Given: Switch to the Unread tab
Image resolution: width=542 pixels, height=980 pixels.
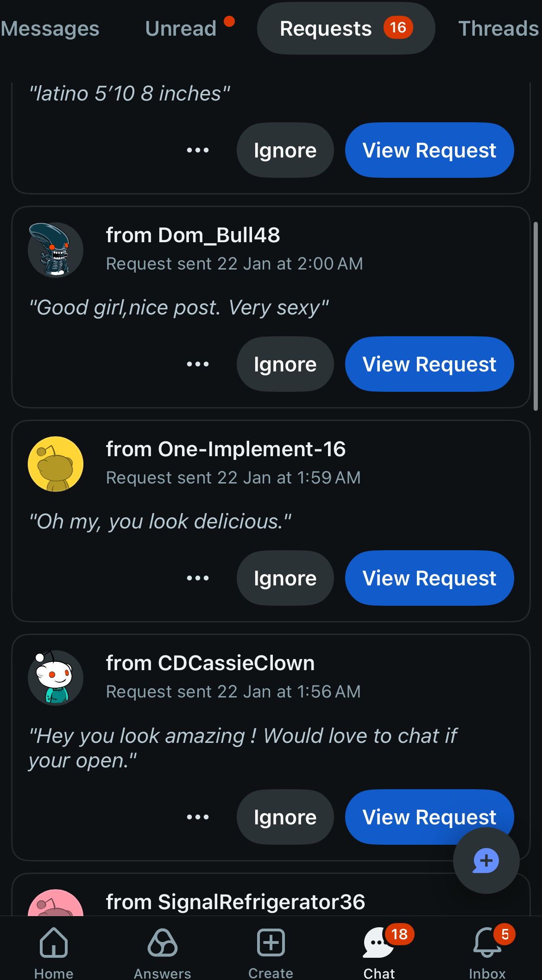Looking at the screenshot, I should (181, 29).
